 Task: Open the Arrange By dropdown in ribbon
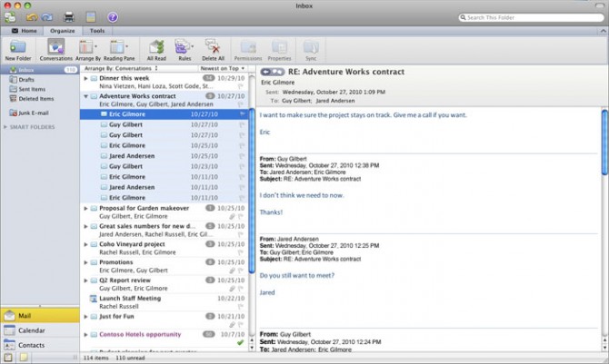point(87,47)
